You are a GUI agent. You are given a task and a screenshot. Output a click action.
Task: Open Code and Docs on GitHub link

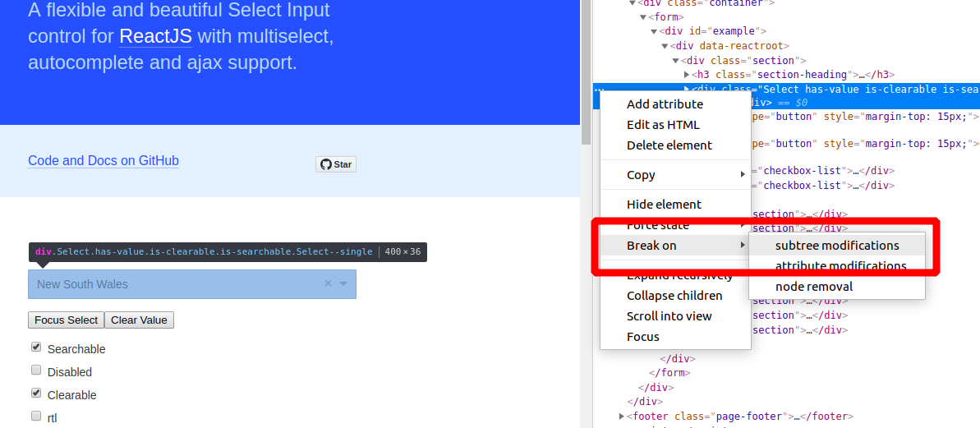pyautogui.click(x=104, y=160)
